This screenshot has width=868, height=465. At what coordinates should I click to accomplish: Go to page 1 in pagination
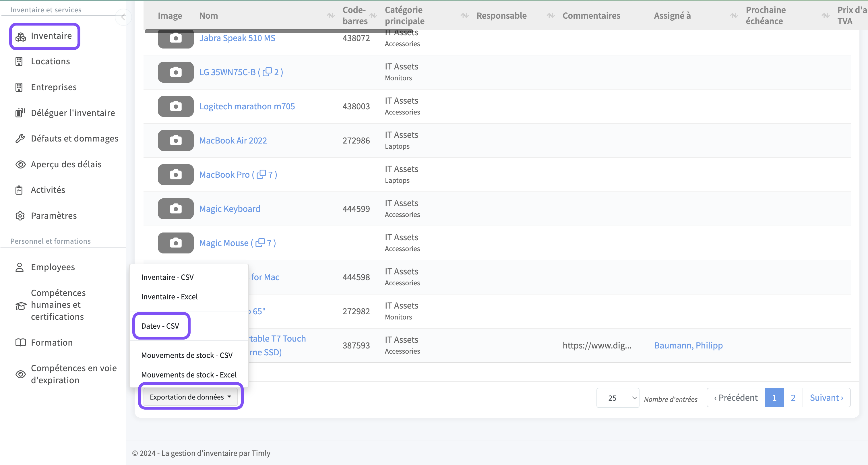click(774, 398)
